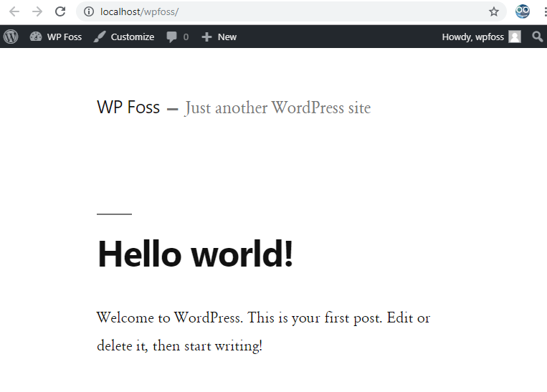
Task: Click the wpfoss user avatar
Action: [x=515, y=37]
